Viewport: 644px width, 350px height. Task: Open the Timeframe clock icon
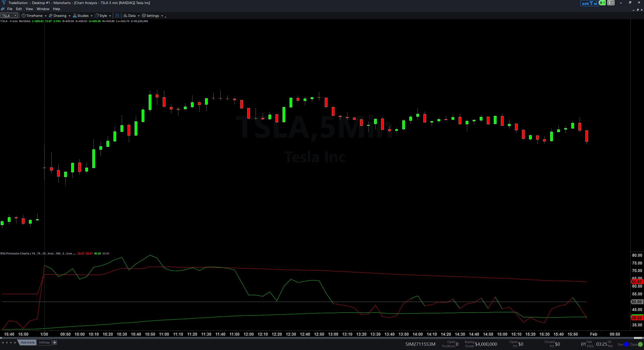coord(23,15)
